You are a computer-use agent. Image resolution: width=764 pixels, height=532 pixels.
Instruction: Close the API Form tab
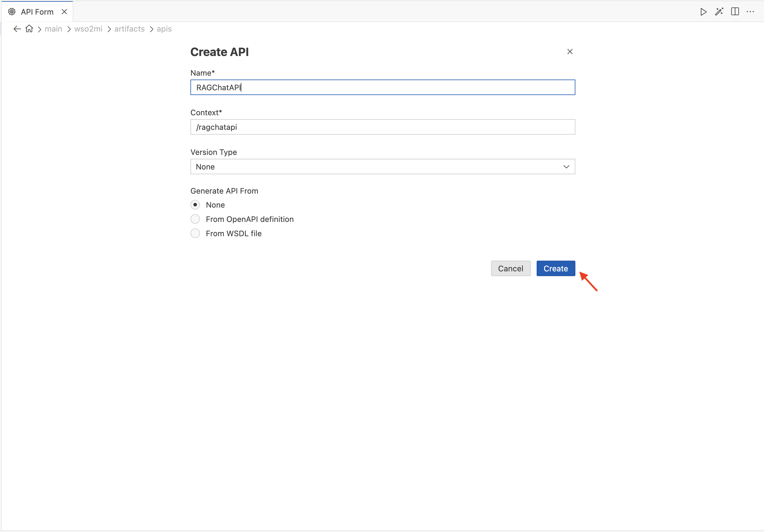pos(65,12)
